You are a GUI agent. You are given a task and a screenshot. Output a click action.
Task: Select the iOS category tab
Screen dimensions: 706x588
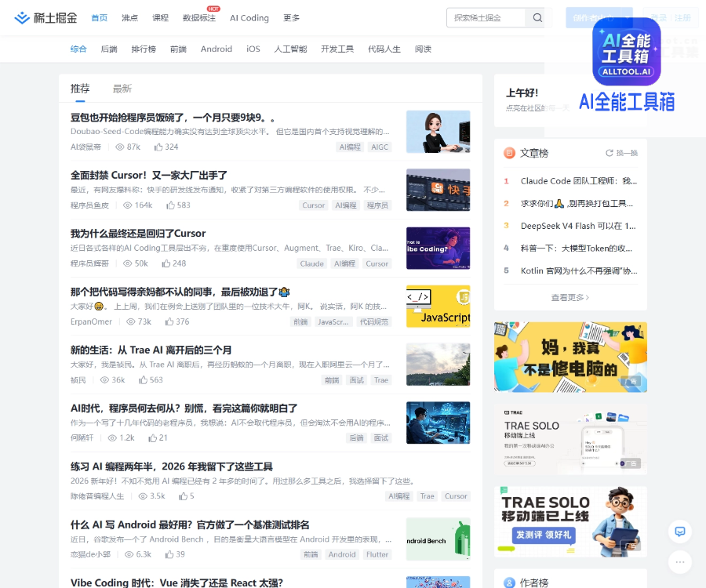click(x=253, y=49)
